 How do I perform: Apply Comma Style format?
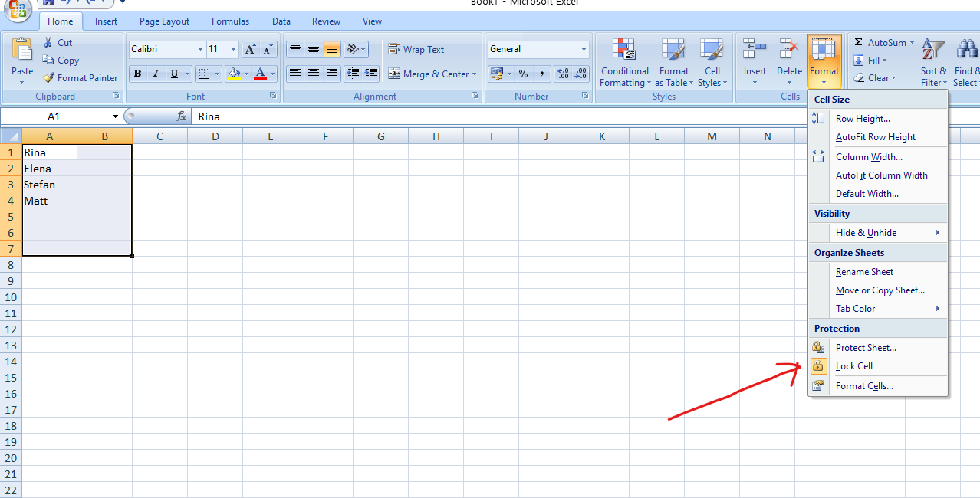[541, 74]
